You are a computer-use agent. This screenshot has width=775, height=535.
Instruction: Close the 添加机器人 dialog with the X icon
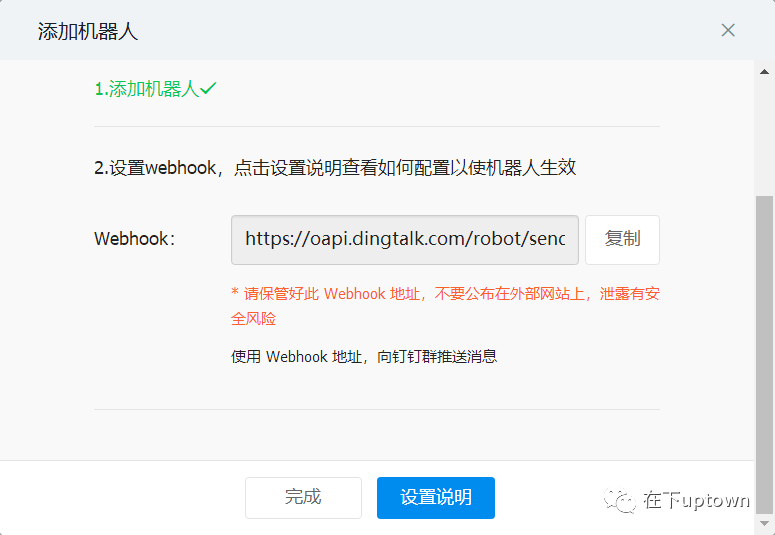tap(728, 30)
